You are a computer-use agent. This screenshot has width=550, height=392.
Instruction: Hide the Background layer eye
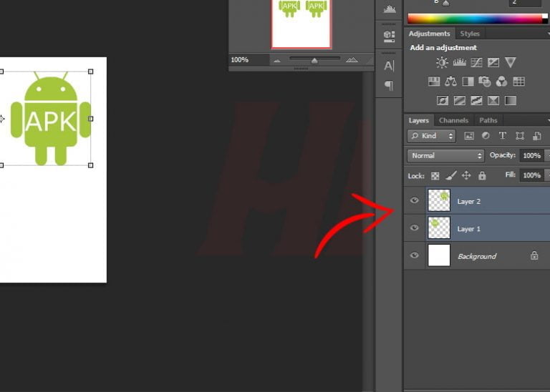click(x=414, y=255)
